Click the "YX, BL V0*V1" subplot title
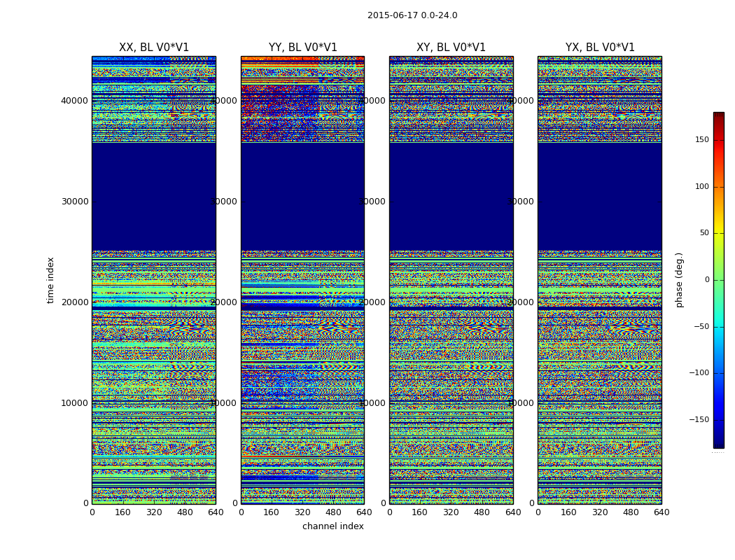Image resolution: width=735 pixels, height=560 pixels. point(600,48)
